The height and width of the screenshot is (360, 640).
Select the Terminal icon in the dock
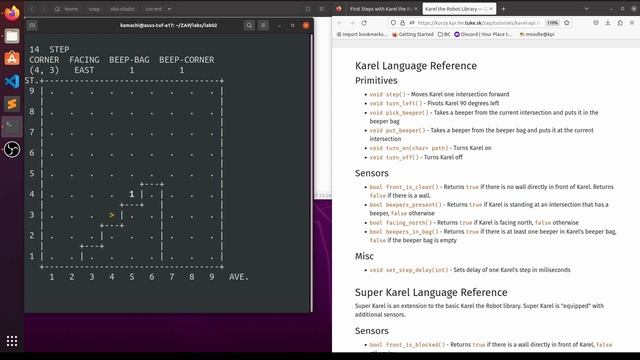[12, 127]
